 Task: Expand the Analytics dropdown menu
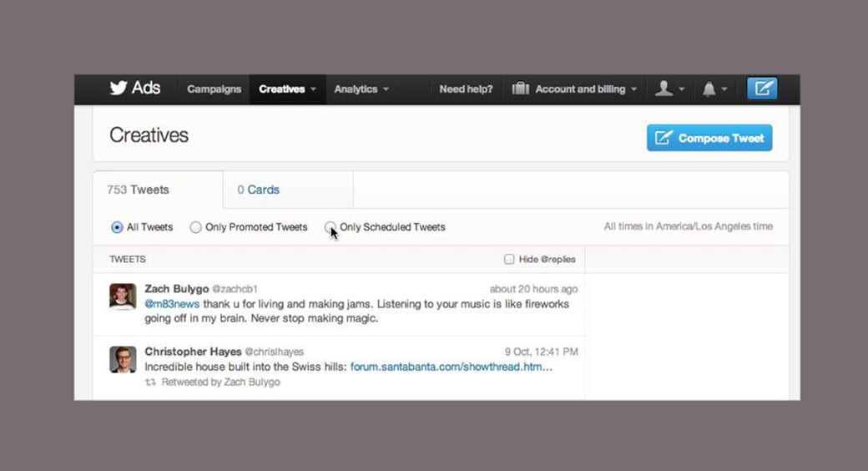click(361, 89)
